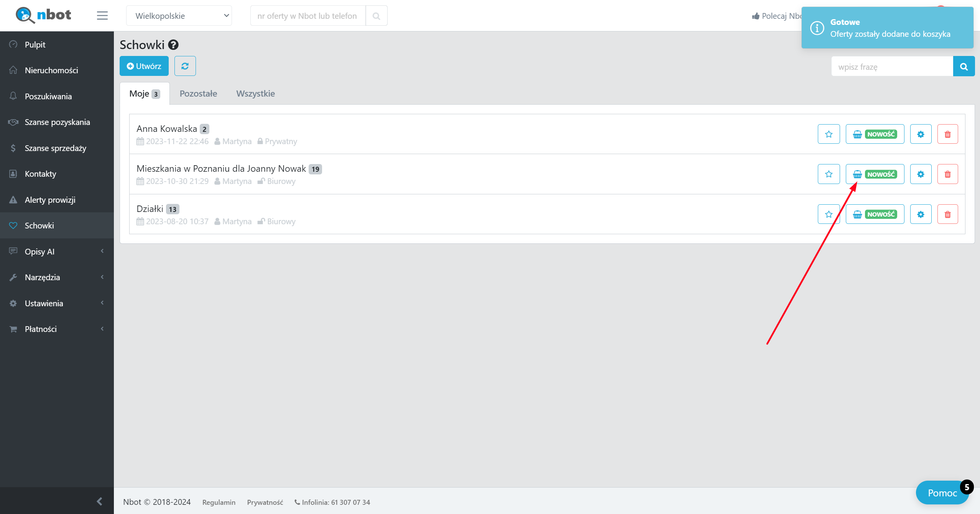
Task: Focus the offer number or phone search field
Action: (308, 16)
